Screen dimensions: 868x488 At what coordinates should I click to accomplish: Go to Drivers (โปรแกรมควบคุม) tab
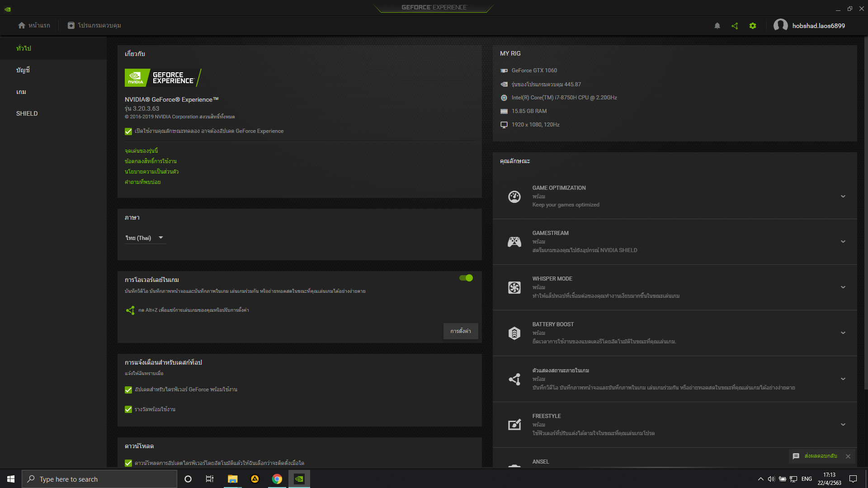(94, 25)
